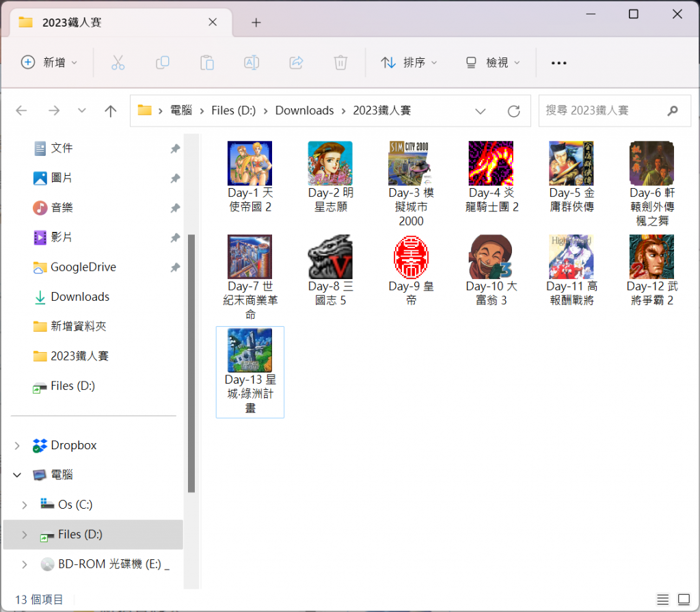Select the Day-11 高報酬戰將 file

571,270
